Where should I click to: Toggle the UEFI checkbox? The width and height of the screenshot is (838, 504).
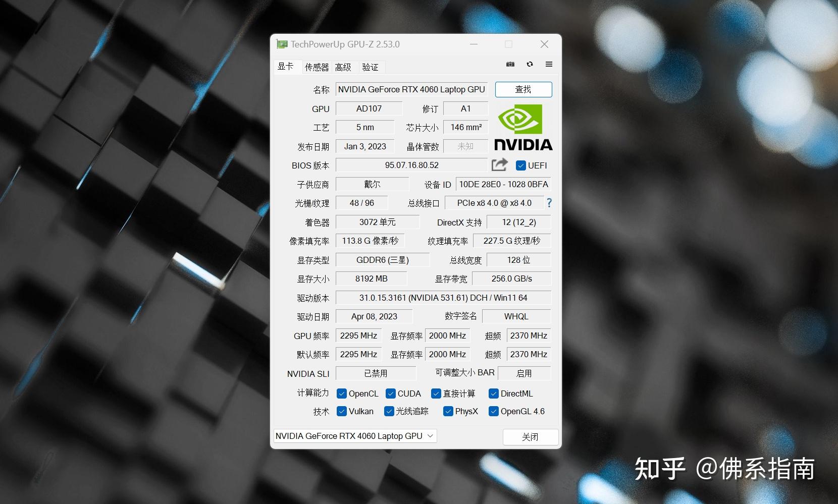(520, 165)
